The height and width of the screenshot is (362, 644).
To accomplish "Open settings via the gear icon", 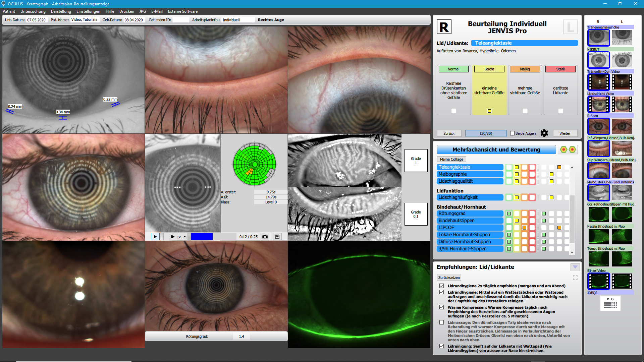I will [x=544, y=133].
